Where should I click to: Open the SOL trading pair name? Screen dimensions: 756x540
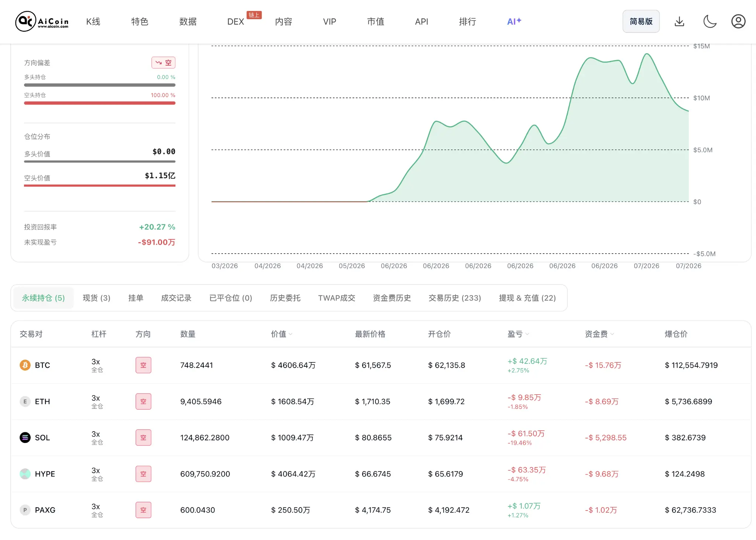point(42,437)
